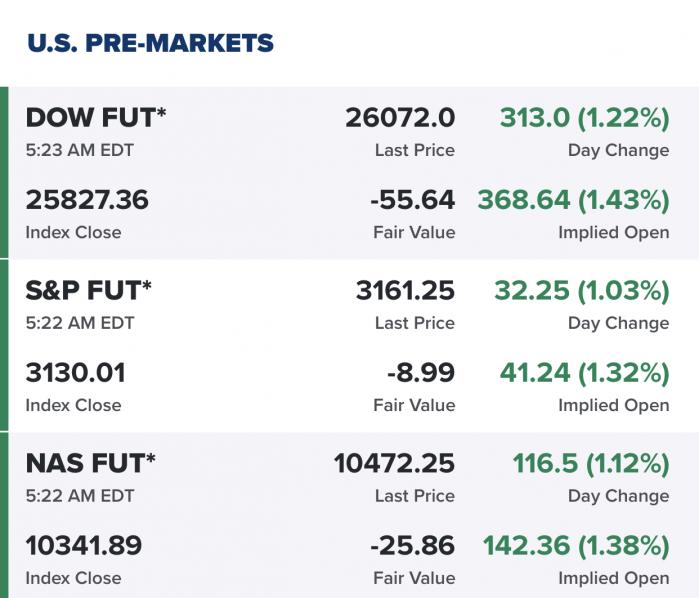The image size is (699, 598).
Task: Open the NAS FUT* futures row
Action: (x=91, y=463)
